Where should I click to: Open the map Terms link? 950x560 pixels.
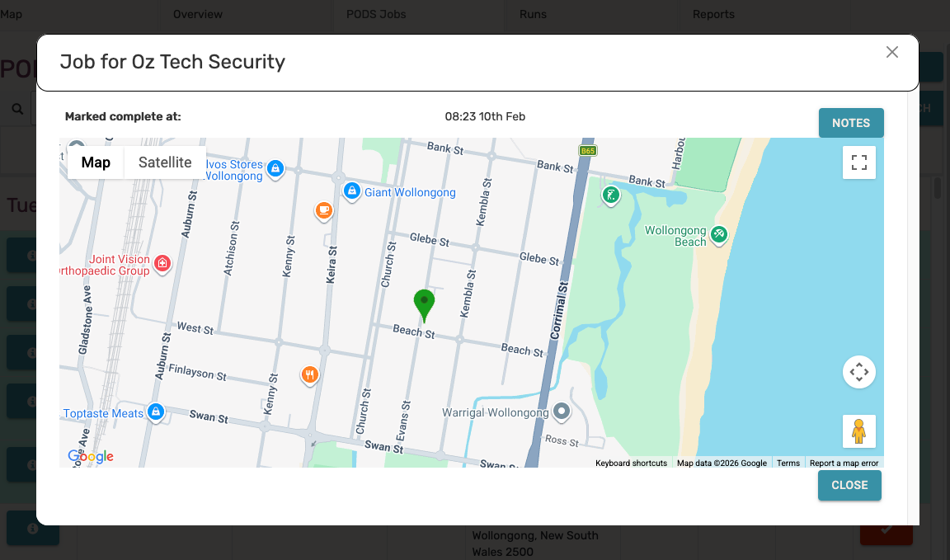coord(788,464)
